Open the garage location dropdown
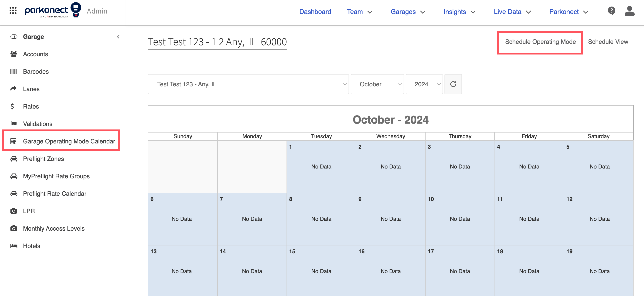Image resolution: width=644 pixels, height=296 pixels. 248,84
